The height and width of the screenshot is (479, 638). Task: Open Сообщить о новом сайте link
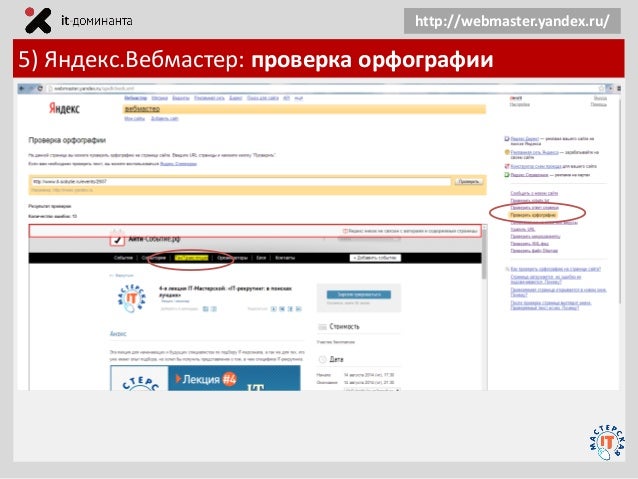pos(534,193)
